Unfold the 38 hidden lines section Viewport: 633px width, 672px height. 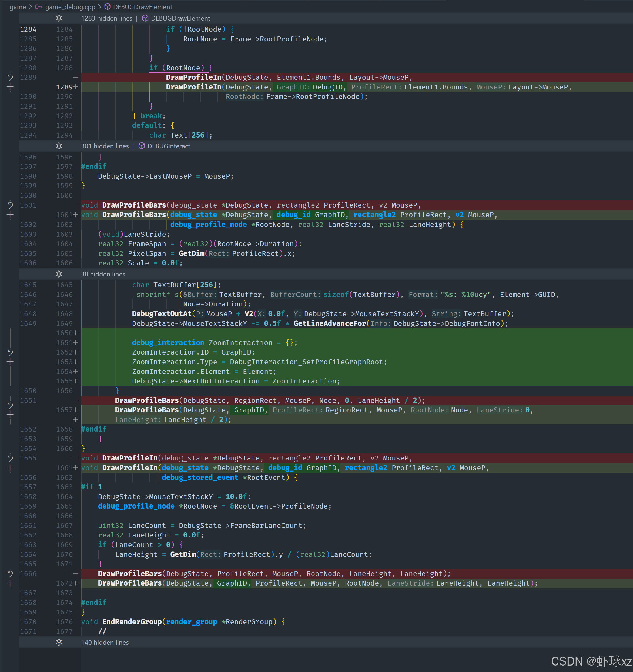click(59, 274)
